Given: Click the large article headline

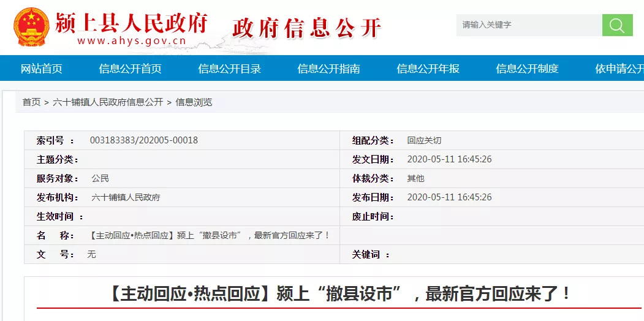Looking at the screenshot, I should (x=340, y=294).
